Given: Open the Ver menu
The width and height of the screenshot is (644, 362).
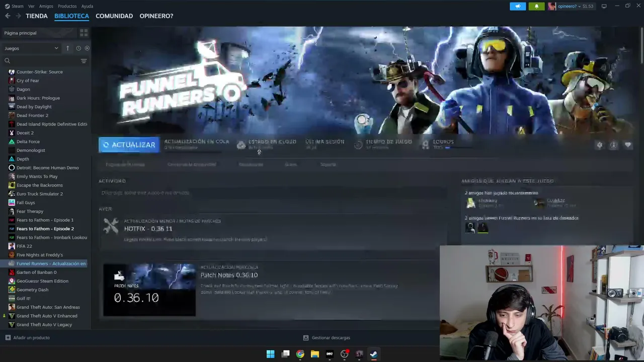Looking at the screenshot, I should click(x=31, y=6).
